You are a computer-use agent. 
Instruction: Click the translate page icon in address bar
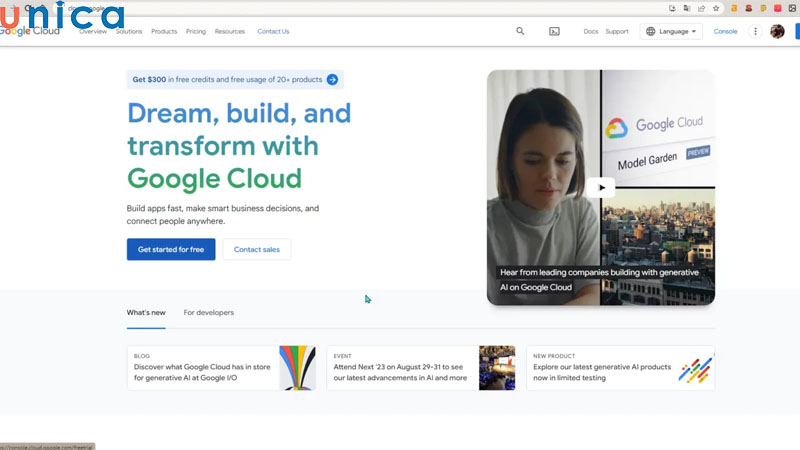tap(687, 8)
